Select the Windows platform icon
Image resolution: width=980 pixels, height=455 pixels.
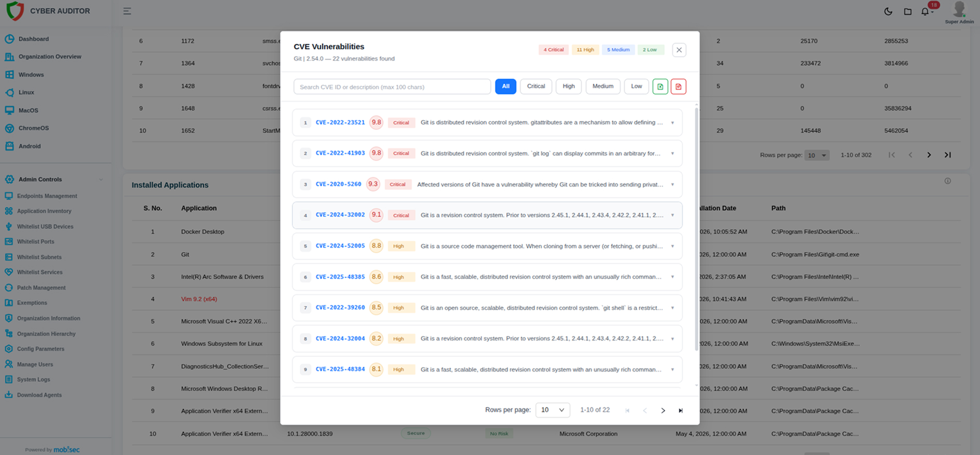[9, 75]
